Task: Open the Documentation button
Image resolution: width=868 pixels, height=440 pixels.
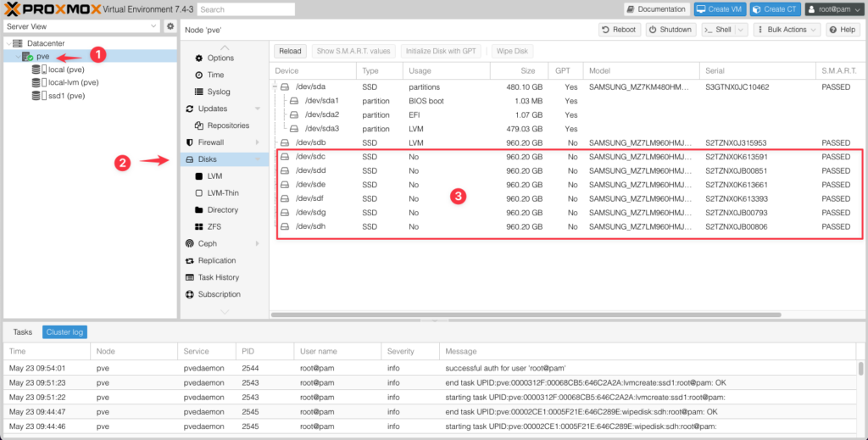Action: (x=657, y=9)
